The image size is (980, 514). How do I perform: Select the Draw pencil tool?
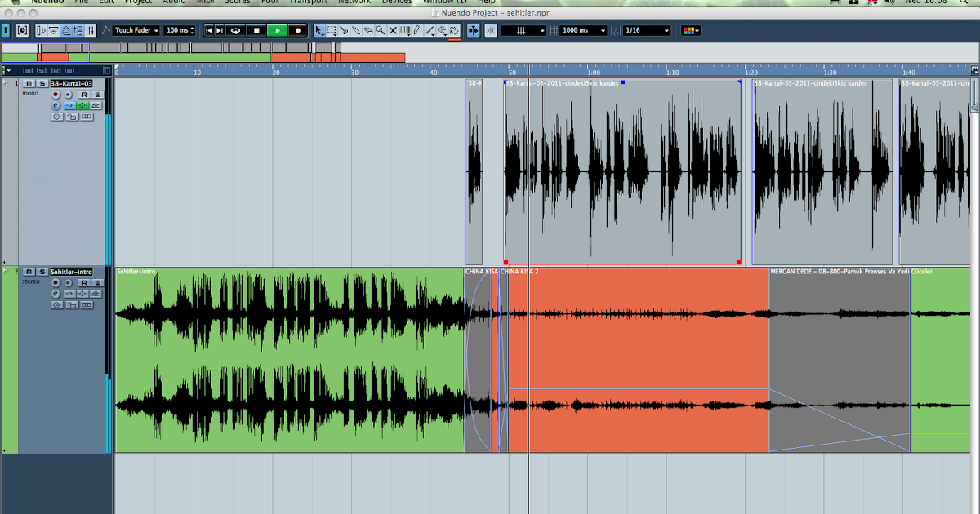coord(416,30)
